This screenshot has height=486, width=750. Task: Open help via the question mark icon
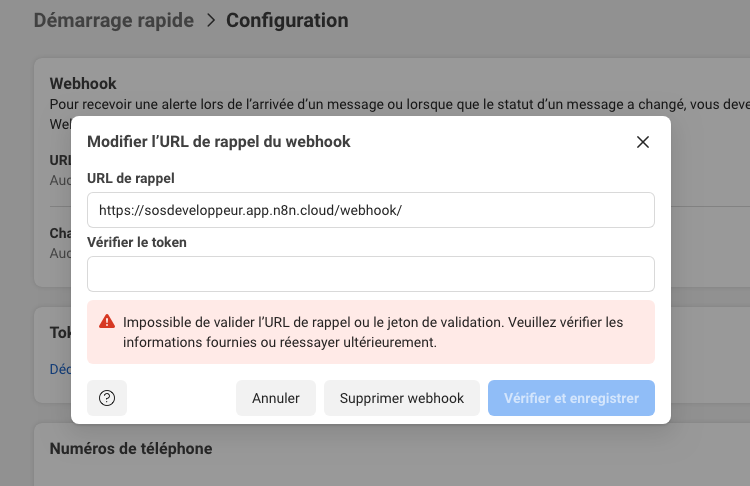point(107,398)
